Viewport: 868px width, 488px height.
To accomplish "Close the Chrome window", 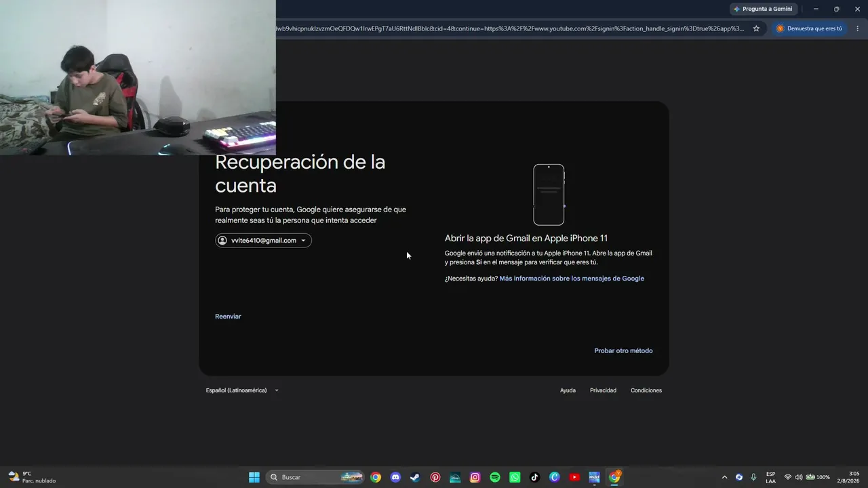I will pyautogui.click(x=858, y=9).
